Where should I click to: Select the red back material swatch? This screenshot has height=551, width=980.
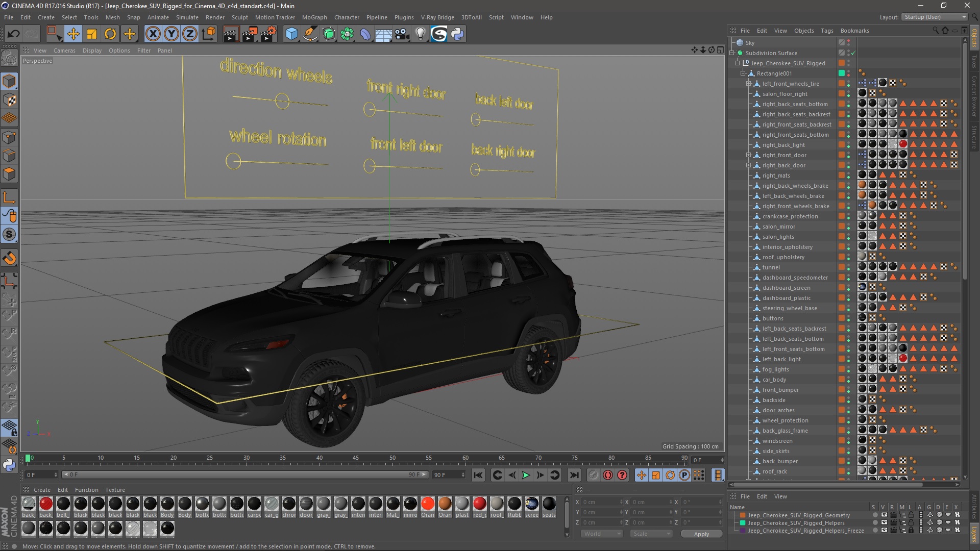point(46,504)
